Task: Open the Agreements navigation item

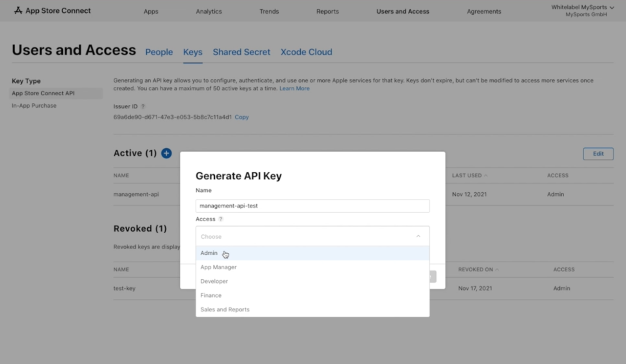Action: pyautogui.click(x=484, y=11)
